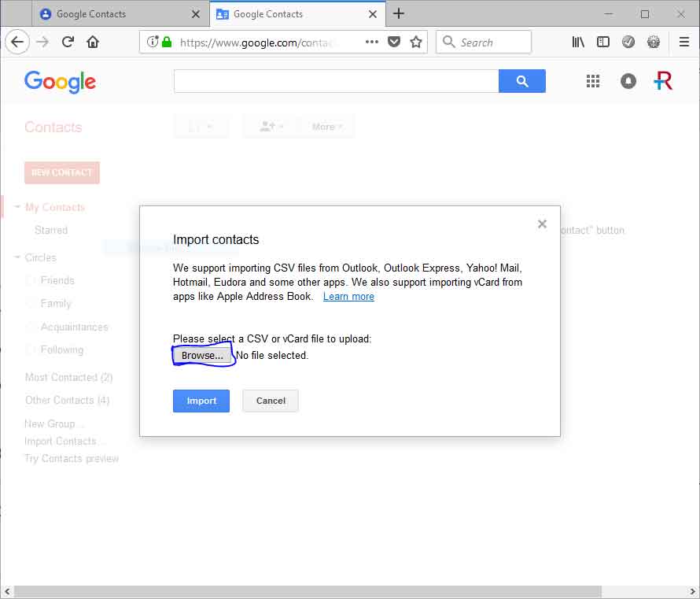Open the More dropdown
Screen dimensions: 700x599
(327, 127)
